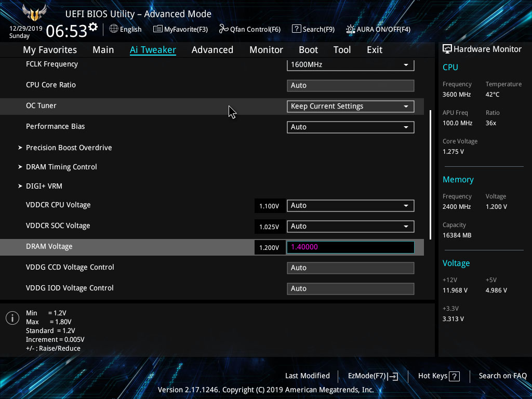Select the DRAM Voltage row label
Image resolution: width=532 pixels, height=399 pixels.
click(x=49, y=247)
